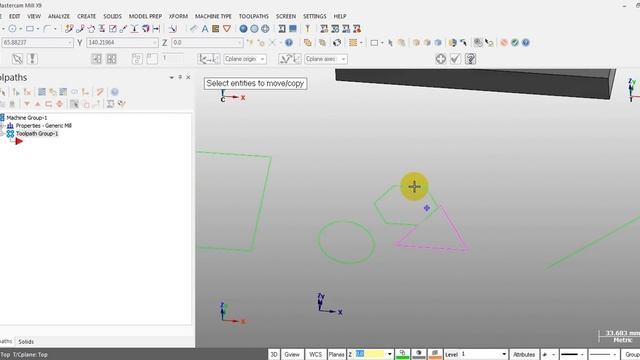Viewport: 640px width, 360px height.
Task: Click the plus-circle apply icon
Action: 440,59
